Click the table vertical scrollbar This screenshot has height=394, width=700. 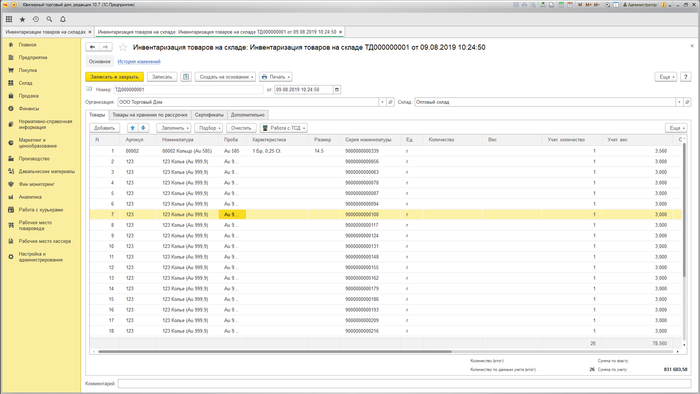click(x=684, y=210)
